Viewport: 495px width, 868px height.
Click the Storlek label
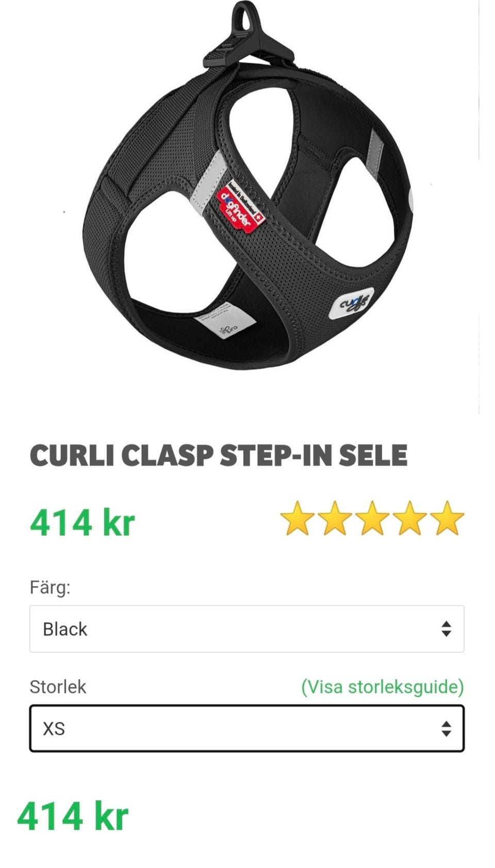58,687
